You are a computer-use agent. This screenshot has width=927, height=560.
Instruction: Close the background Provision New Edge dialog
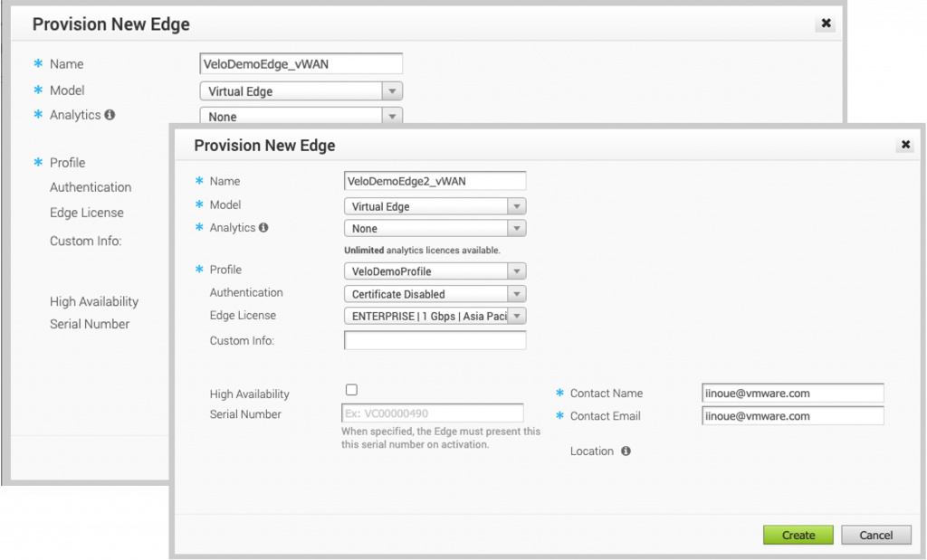[x=826, y=24]
